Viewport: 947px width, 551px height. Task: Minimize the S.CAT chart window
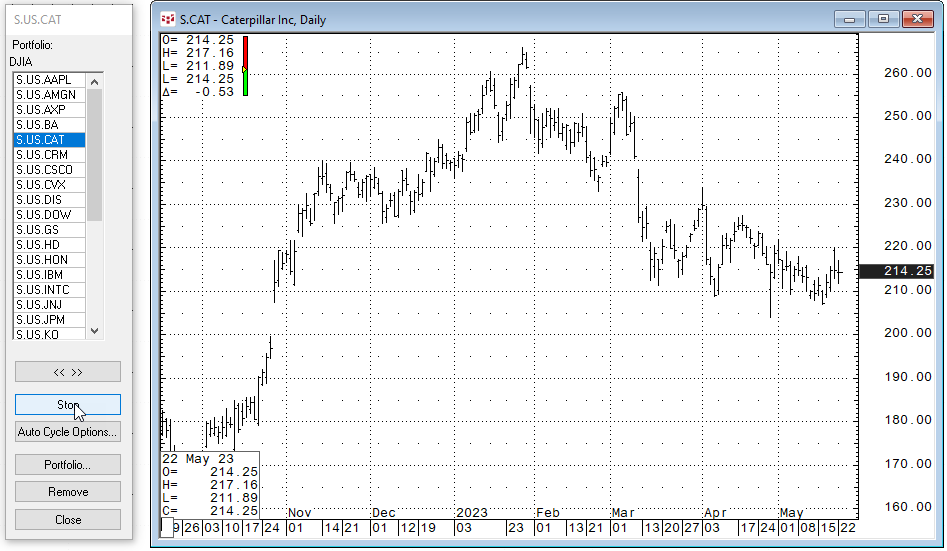point(850,19)
